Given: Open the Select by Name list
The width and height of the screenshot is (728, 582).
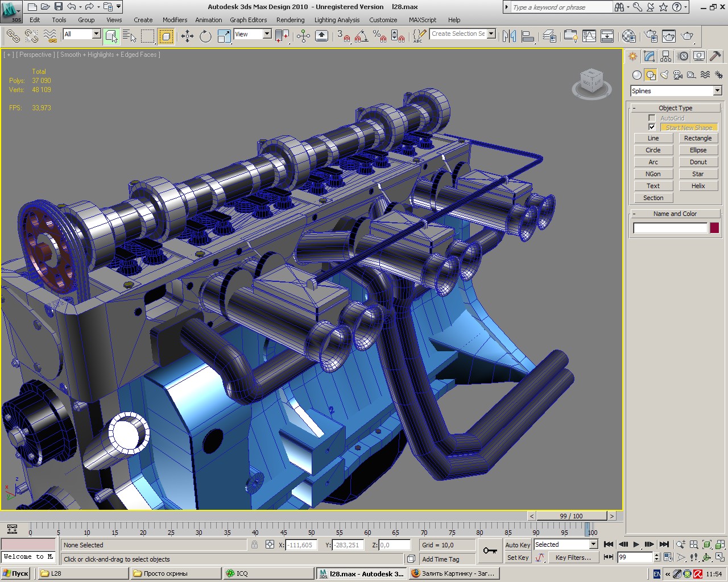Looking at the screenshot, I should coord(130,36).
